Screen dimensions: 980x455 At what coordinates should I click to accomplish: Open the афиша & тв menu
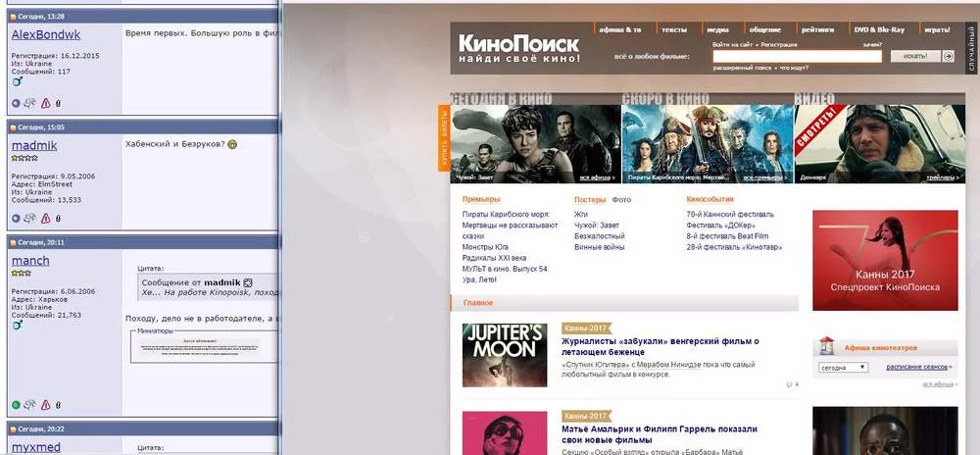[620, 29]
